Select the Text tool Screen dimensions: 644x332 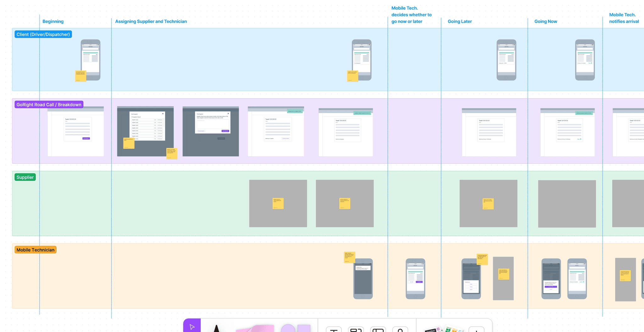coord(334,329)
